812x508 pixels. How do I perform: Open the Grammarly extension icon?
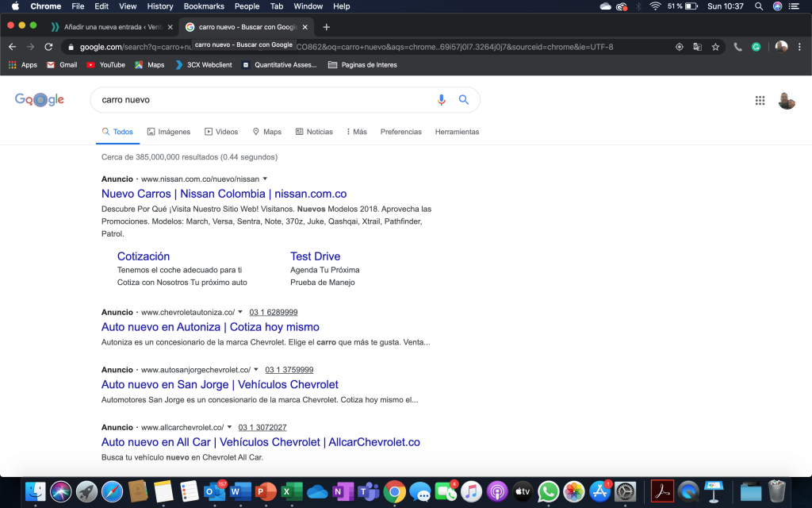(756, 47)
